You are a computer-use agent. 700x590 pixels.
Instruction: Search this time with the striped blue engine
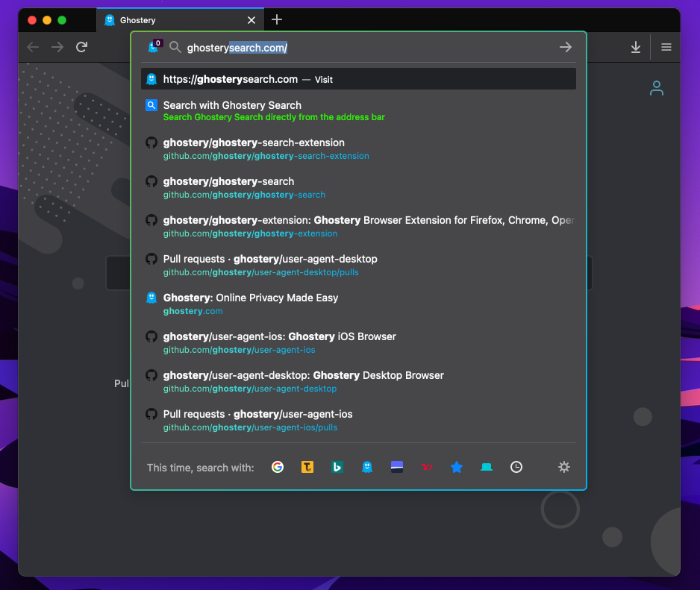pos(397,467)
